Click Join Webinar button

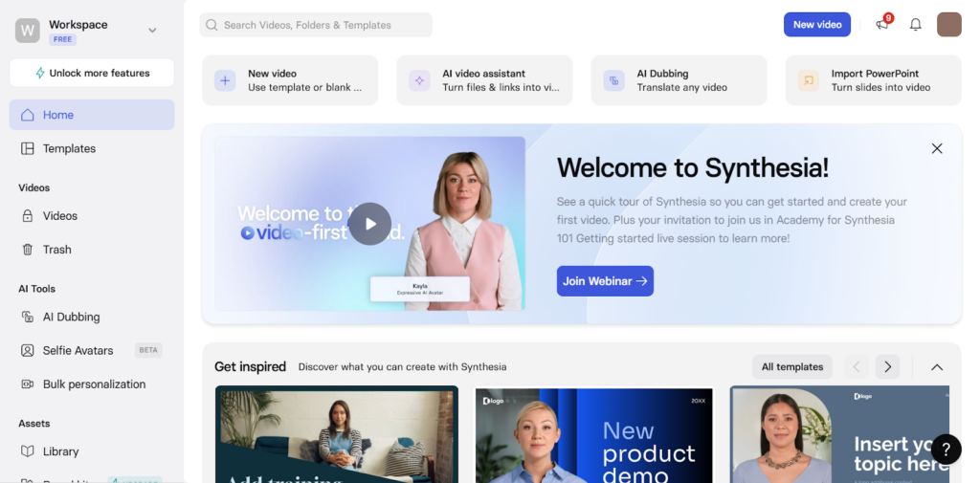click(605, 281)
